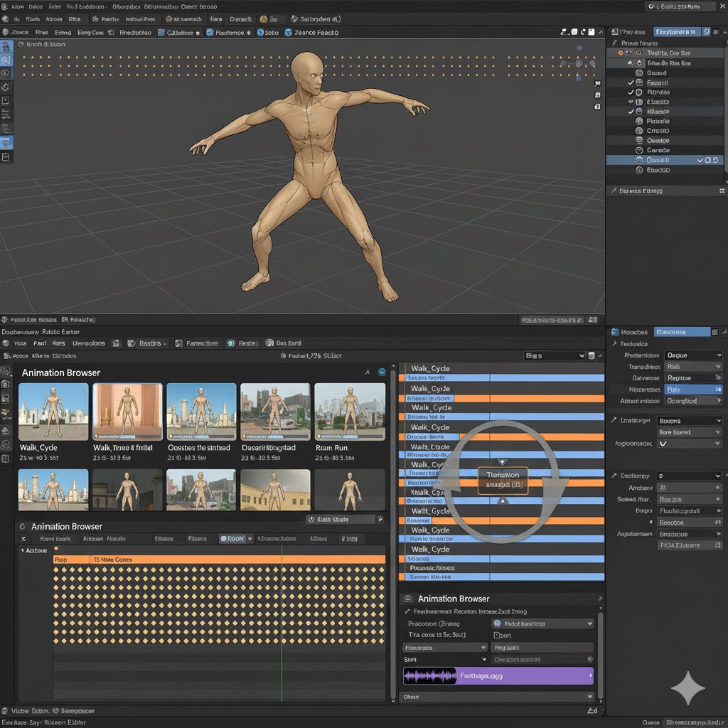Click the CrissID object icon in outliner

[x=639, y=131]
